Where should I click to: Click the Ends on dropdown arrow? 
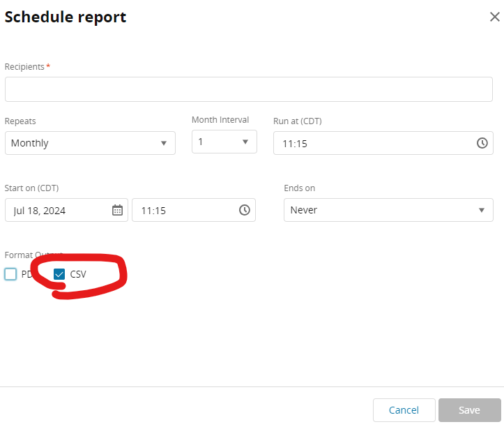482,211
